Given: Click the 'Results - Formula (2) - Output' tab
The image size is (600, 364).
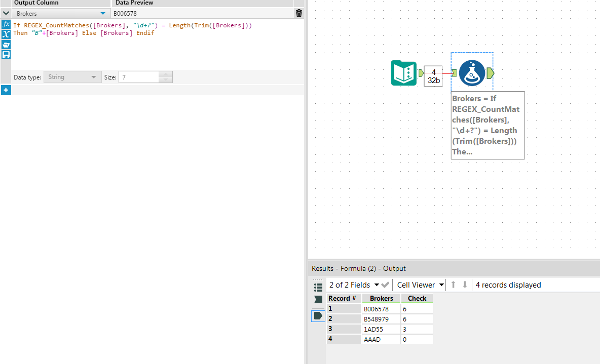Looking at the screenshot, I should point(358,268).
